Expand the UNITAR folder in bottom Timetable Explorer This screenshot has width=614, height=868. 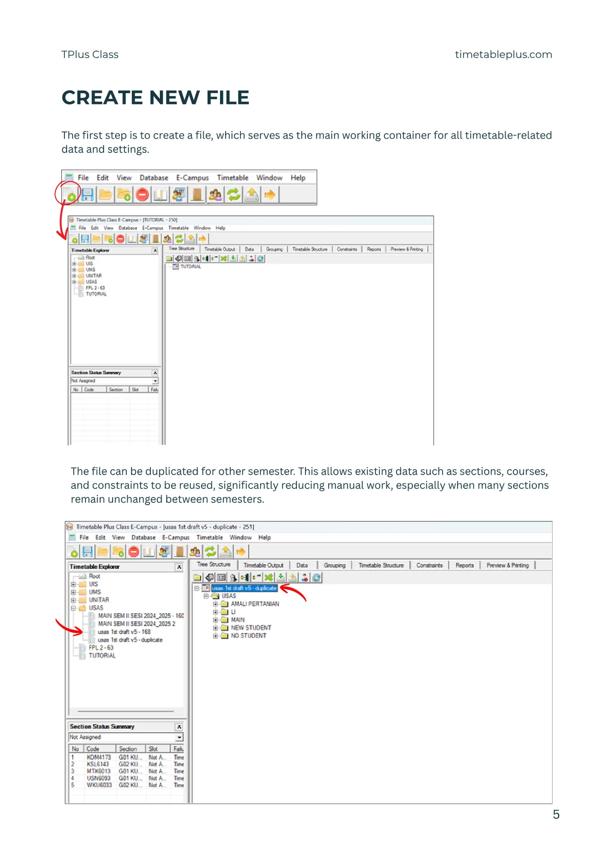tap(73, 600)
